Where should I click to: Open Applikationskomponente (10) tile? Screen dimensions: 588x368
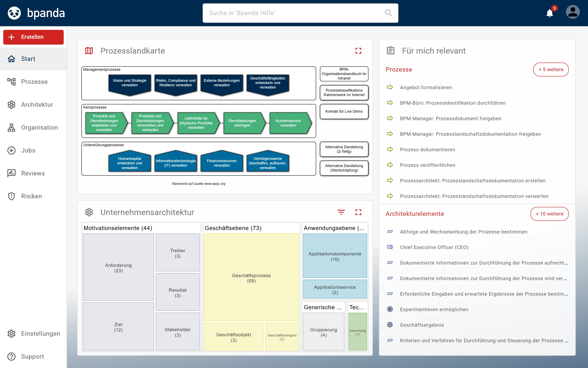coord(335,256)
